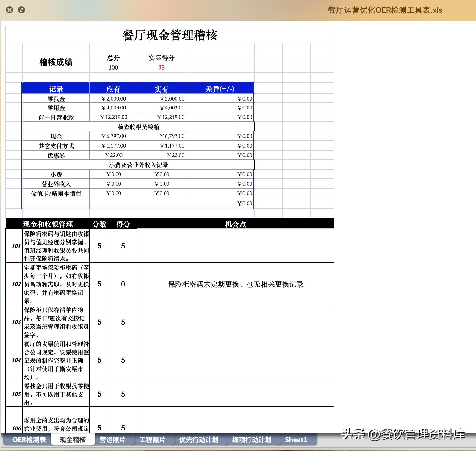
Task: Select the red actual score 95
Action: (162, 67)
